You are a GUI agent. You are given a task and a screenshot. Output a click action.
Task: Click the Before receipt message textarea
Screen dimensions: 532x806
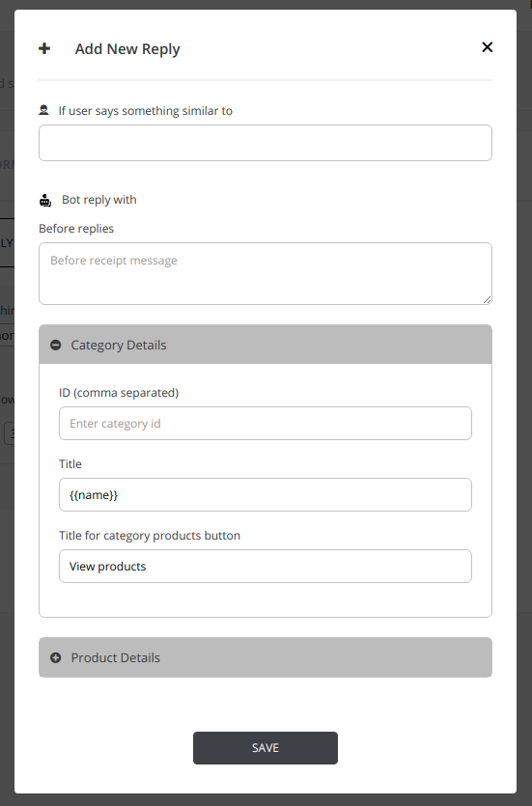[266, 273]
